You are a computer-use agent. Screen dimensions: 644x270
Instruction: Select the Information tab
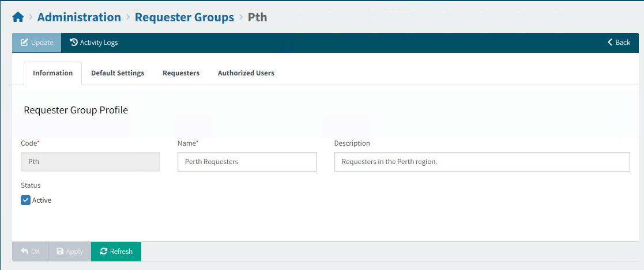click(53, 74)
